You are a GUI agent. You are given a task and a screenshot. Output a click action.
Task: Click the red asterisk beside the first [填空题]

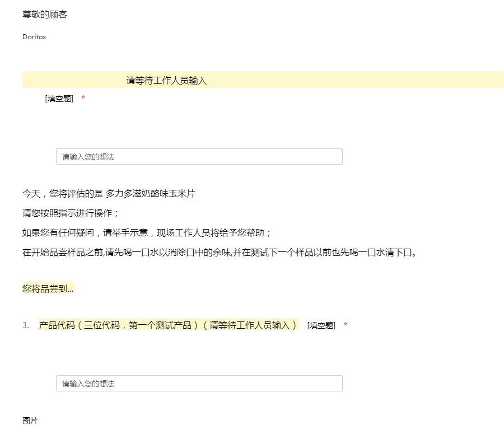pos(83,99)
